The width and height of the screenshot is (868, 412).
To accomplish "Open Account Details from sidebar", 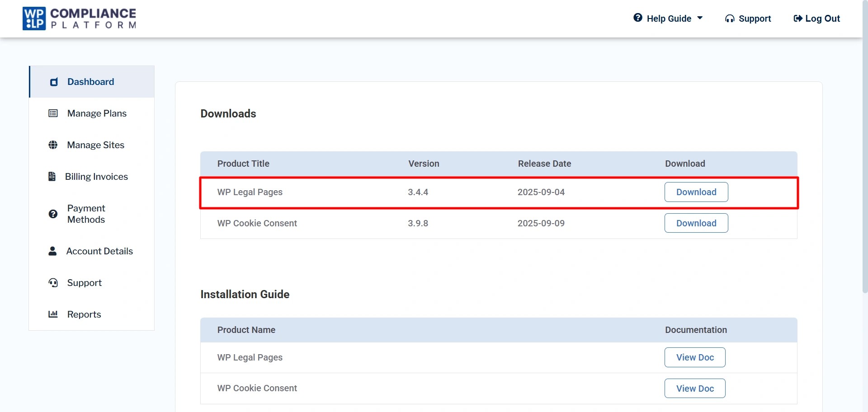I will click(x=99, y=251).
